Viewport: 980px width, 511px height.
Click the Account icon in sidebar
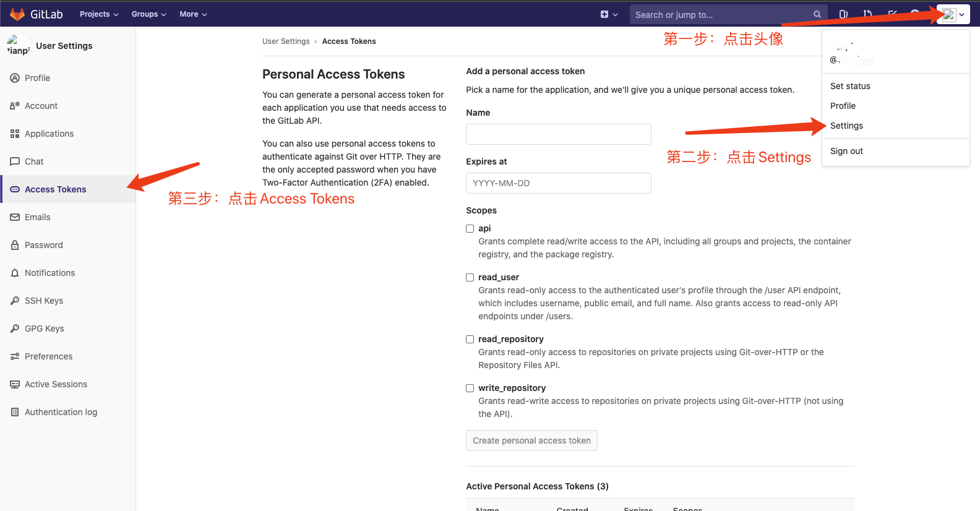[15, 106]
